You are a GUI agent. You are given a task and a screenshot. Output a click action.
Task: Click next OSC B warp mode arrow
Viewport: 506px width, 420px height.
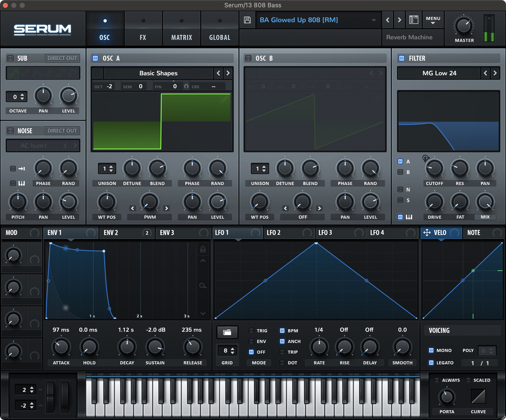click(x=319, y=208)
